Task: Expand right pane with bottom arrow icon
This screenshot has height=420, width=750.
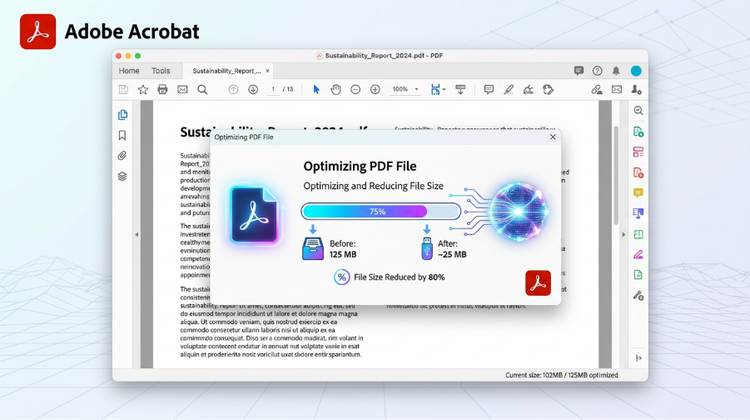Action: (639, 358)
